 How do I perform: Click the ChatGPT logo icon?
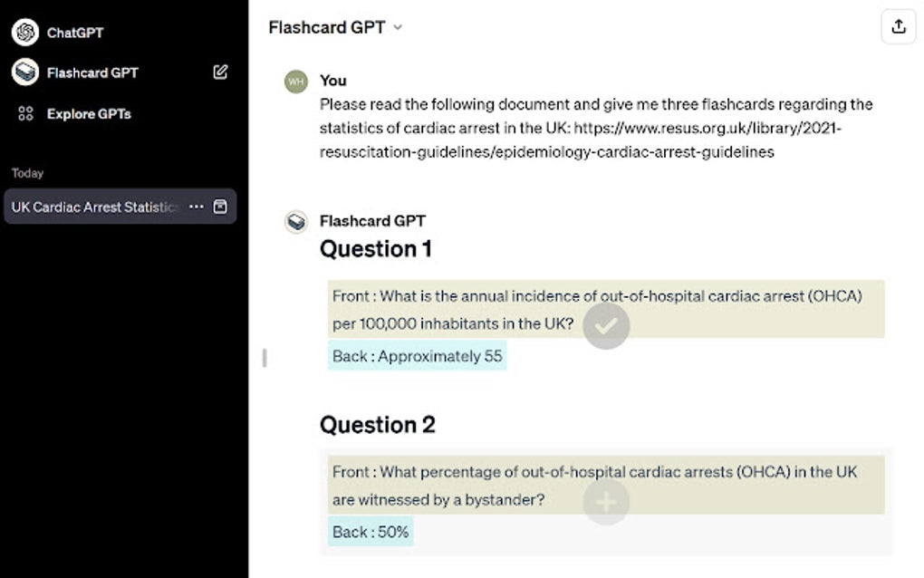24,32
